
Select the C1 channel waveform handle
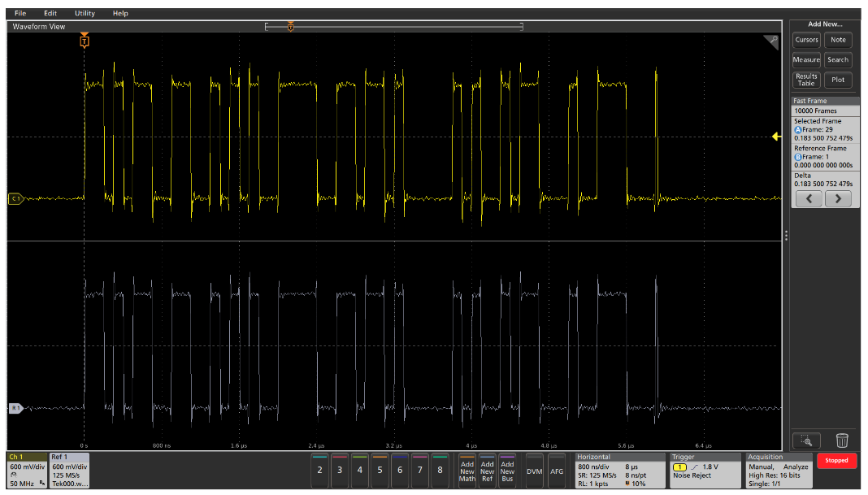15,198
